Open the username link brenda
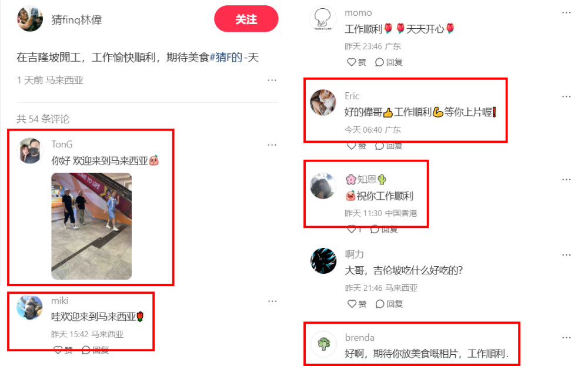This screenshot has height=366, width=588. pos(360,338)
